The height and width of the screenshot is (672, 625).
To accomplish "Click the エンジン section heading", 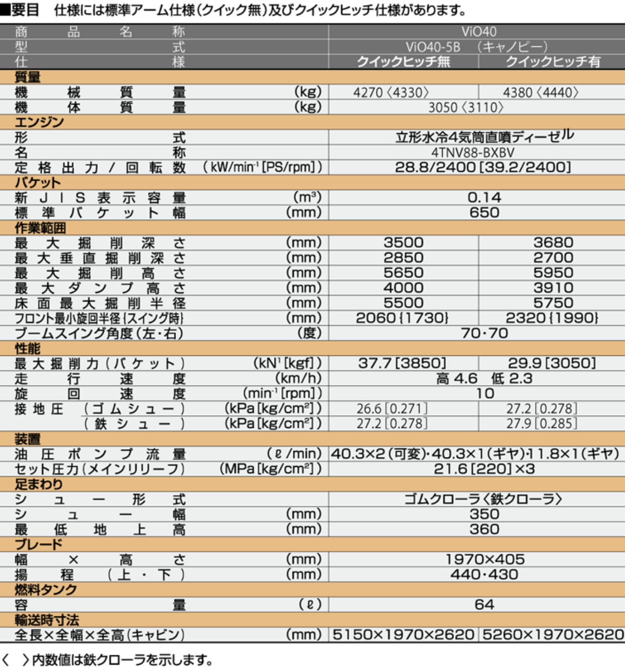I will tap(39, 122).
